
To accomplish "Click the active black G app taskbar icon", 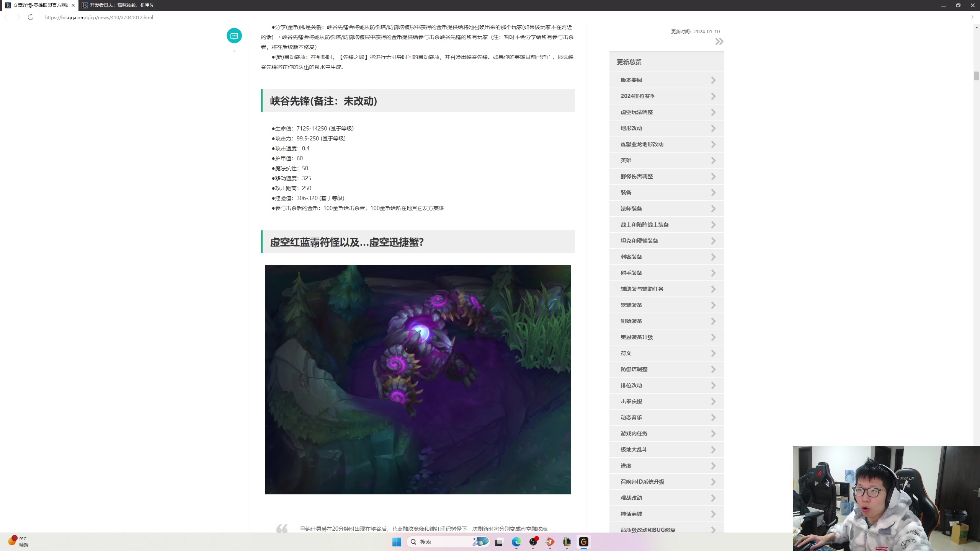I will tap(583, 542).
